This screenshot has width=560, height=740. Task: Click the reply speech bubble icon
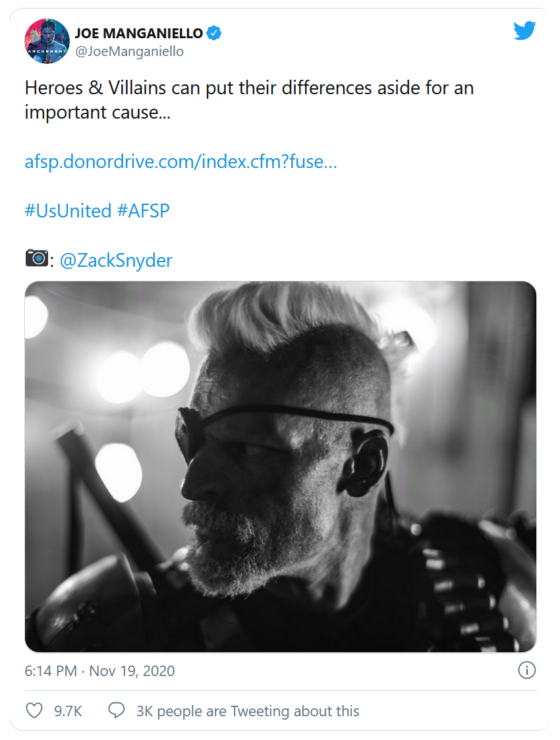click(117, 711)
